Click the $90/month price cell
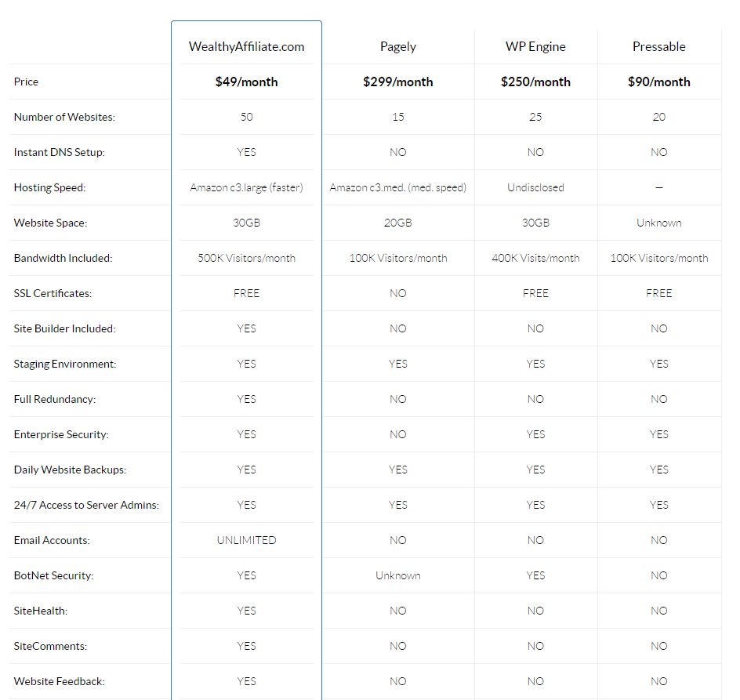This screenshot has width=740, height=700. (658, 82)
